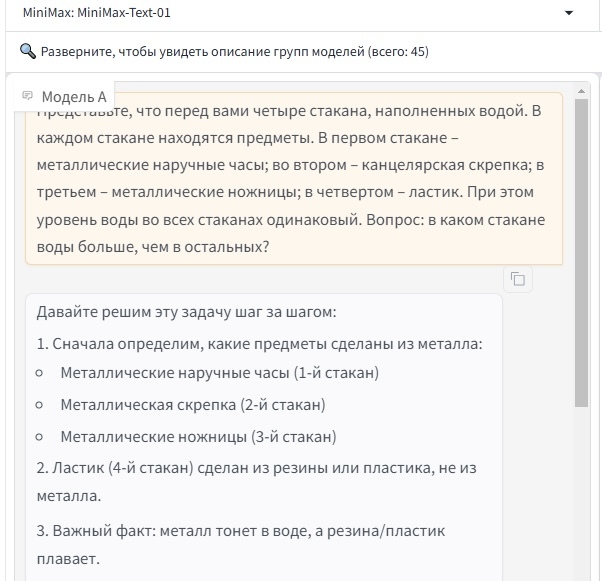This screenshot has height=581, width=602.
Task: Open the model selector dropdown arrow
Action: [569, 13]
